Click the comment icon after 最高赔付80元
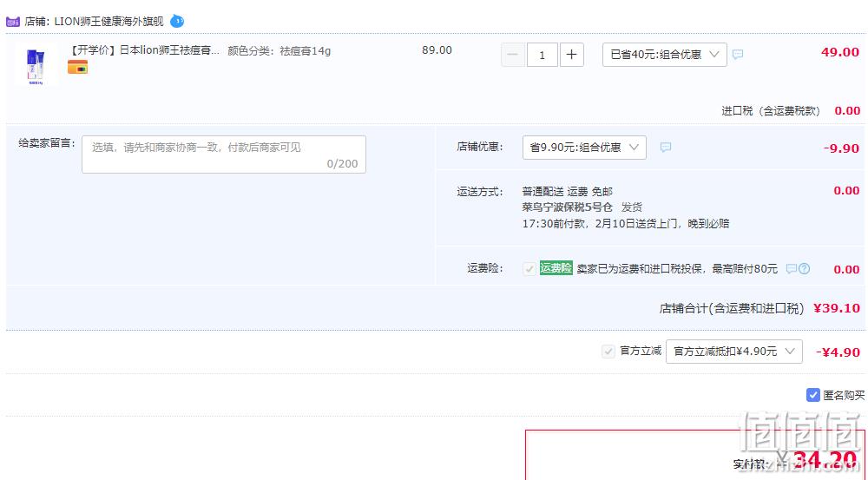The height and width of the screenshot is (480, 868). 792,268
